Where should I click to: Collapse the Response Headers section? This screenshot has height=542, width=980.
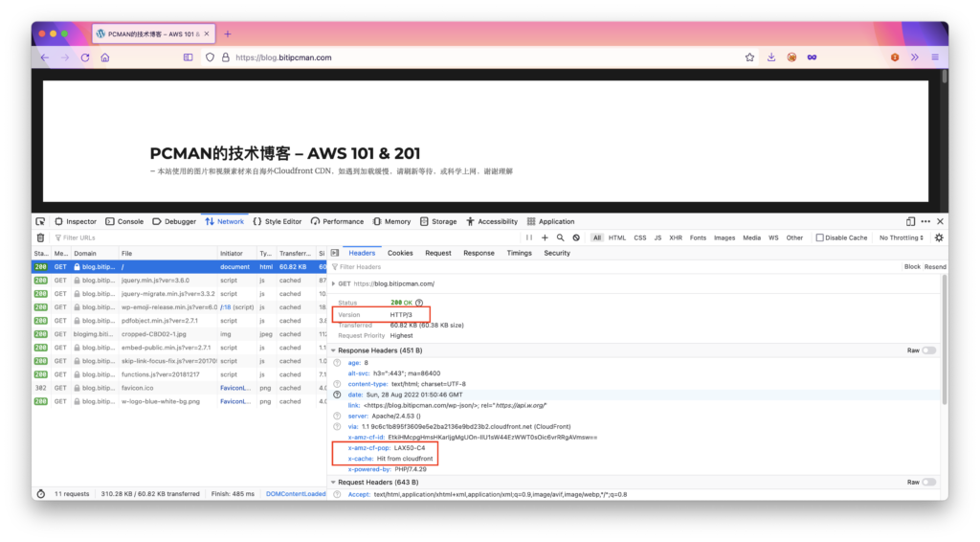click(334, 350)
